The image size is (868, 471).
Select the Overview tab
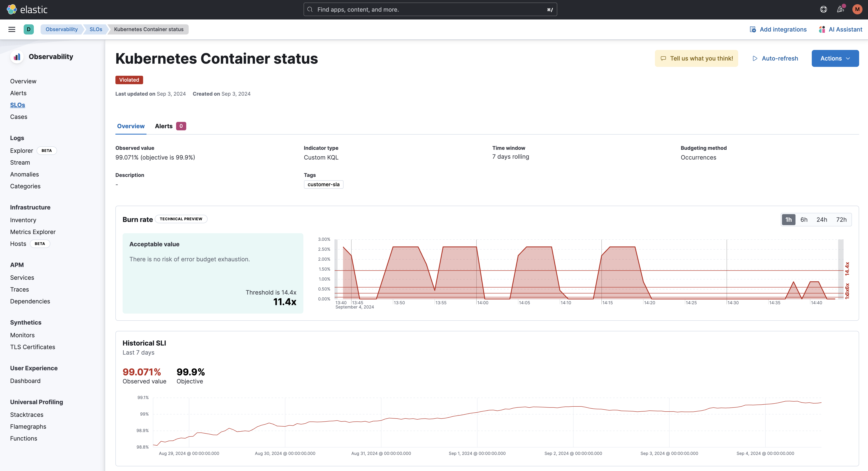click(x=131, y=126)
